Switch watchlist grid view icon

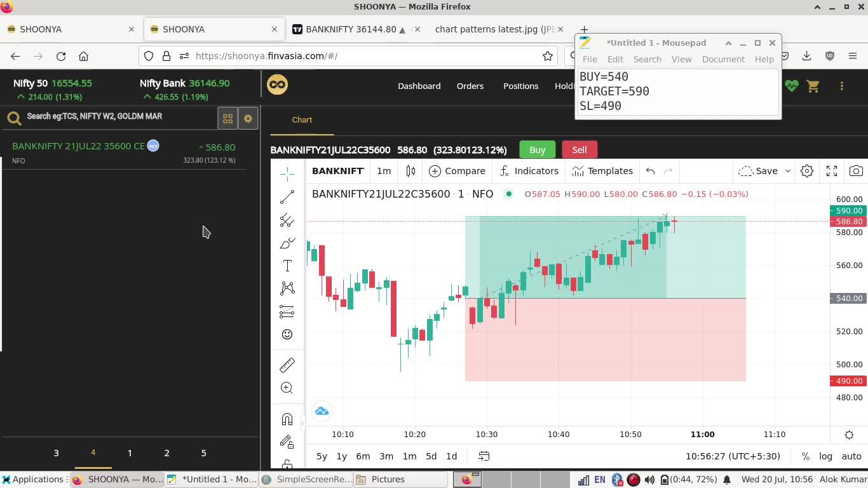pos(227,118)
